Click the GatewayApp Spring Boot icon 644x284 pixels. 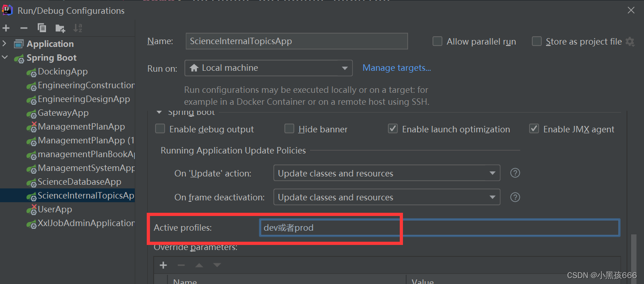[31, 114]
